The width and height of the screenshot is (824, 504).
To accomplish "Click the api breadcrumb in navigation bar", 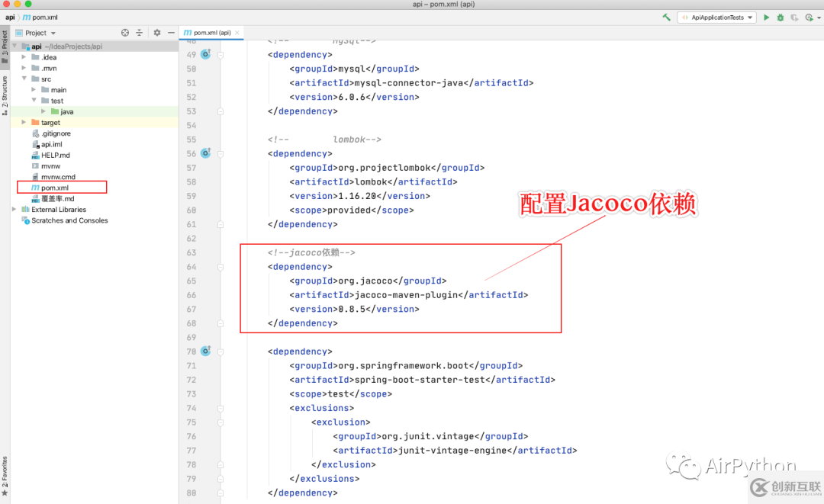I will (10, 18).
